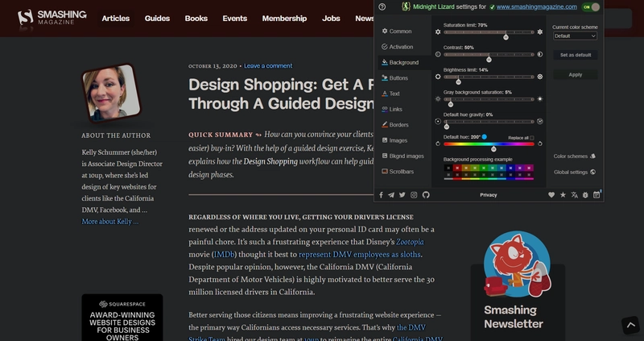Click the high brightness icon right of Brightness slider
The height and width of the screenshot is (341, 644).
(x=539, y=77)
